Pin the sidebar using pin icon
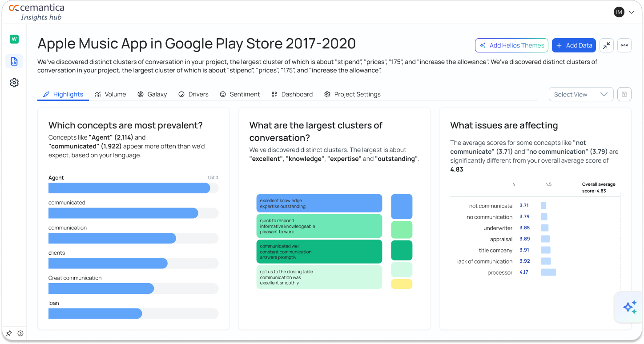Screen dimensions: 644x344 click(x=9, y=333)
